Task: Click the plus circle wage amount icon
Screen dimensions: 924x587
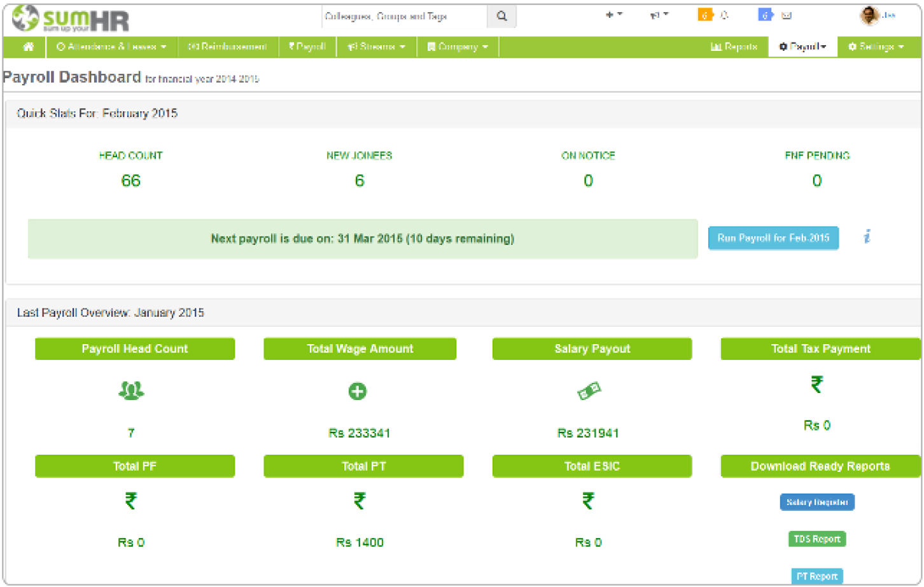Action: point(358,391)
